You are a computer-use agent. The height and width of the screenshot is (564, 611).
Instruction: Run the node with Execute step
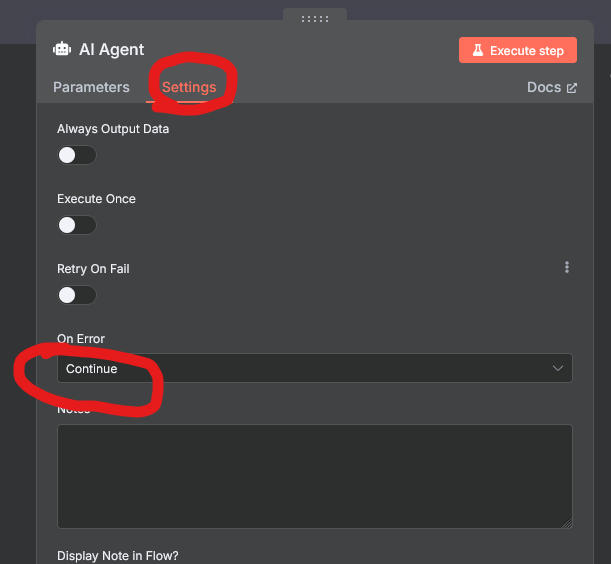coord(518,50)
